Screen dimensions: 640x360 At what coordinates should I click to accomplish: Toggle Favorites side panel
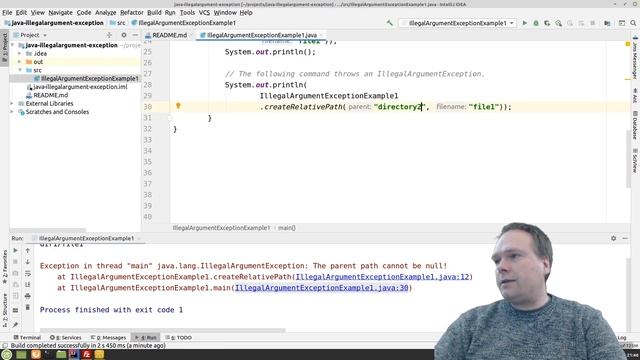[4, 268]
